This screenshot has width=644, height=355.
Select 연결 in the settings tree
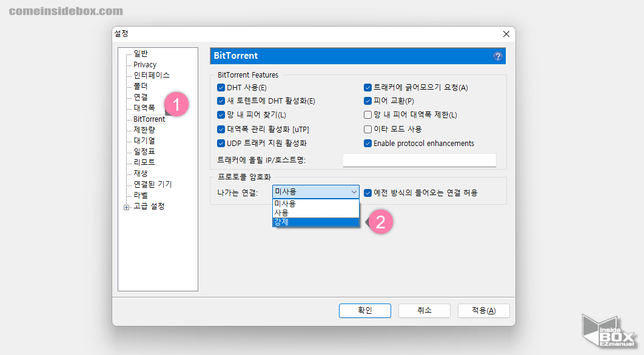pos(141,97)
